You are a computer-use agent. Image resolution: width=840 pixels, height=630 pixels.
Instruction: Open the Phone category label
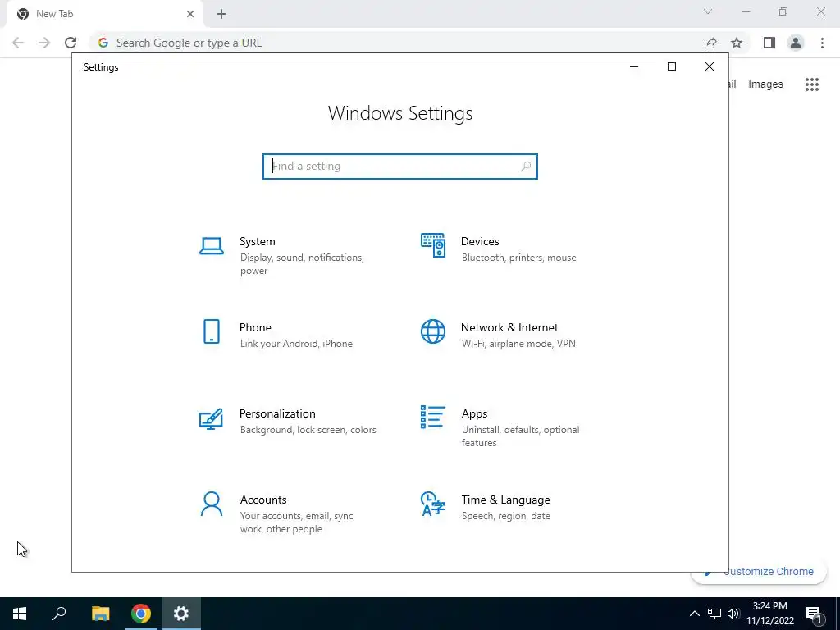point(255,328)
